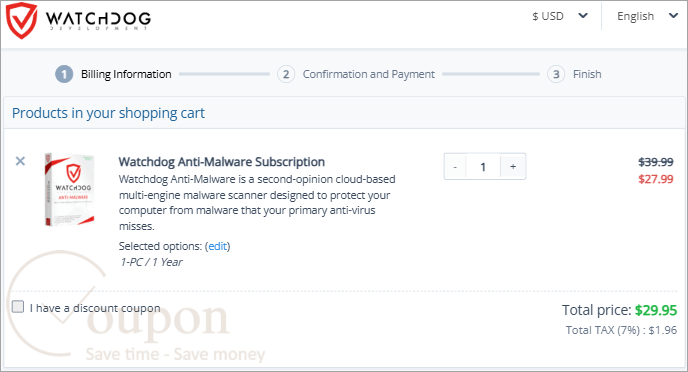Click step 1 Billing Information
This screenshot has height=372, width=688.
[113, 74]
